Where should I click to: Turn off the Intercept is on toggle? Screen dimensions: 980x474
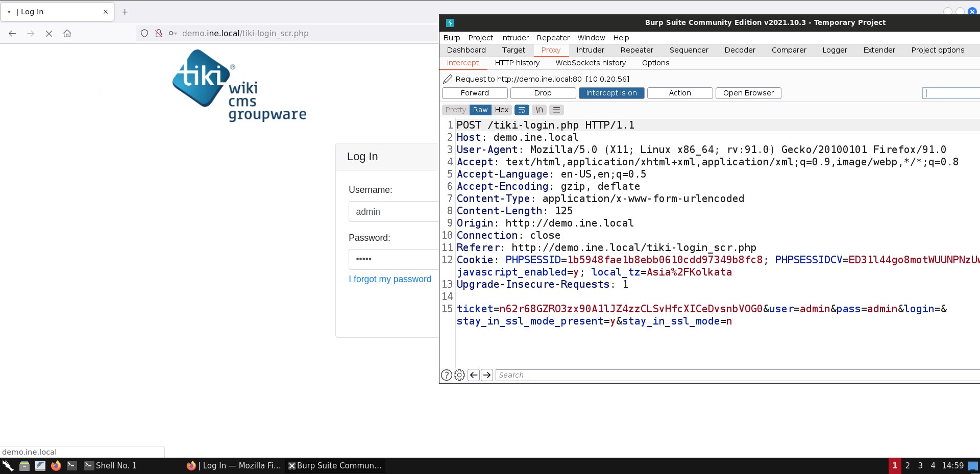coord(611,93)
